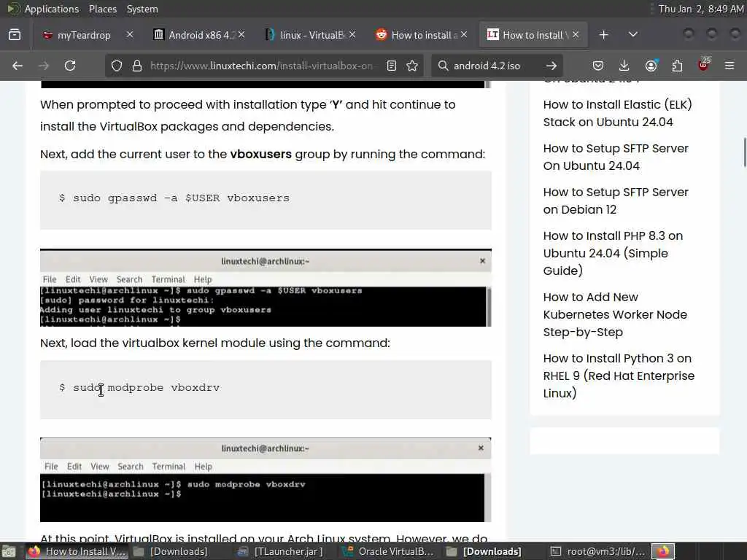This screenshot has height=560, width=747.
Task: Open the Pocket save icon
Action: [598, 66]
